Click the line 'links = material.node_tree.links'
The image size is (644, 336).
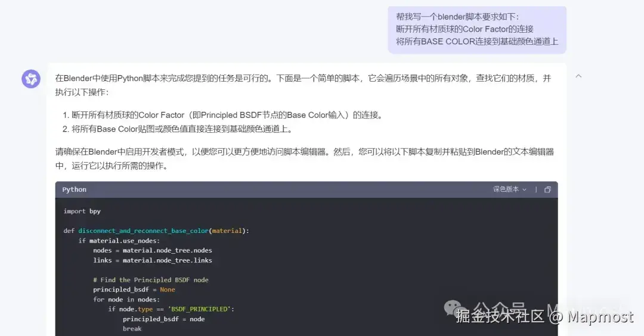pos(153,260)
